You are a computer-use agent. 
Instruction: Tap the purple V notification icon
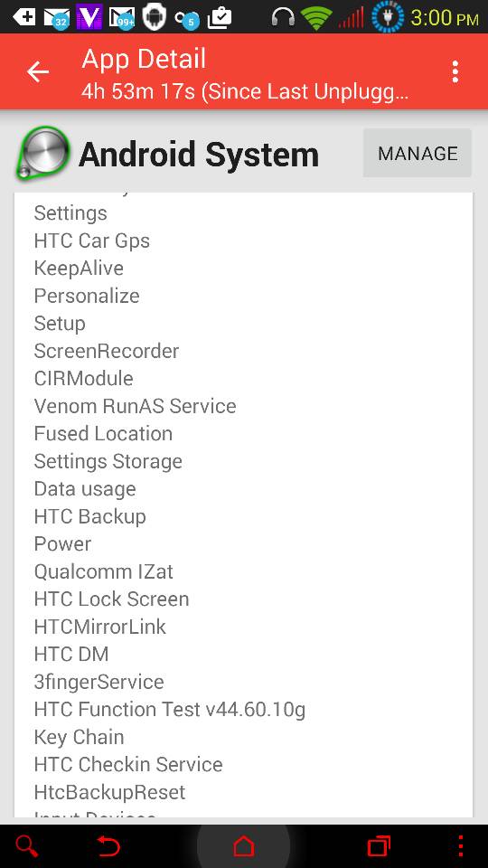click(89, 17)
